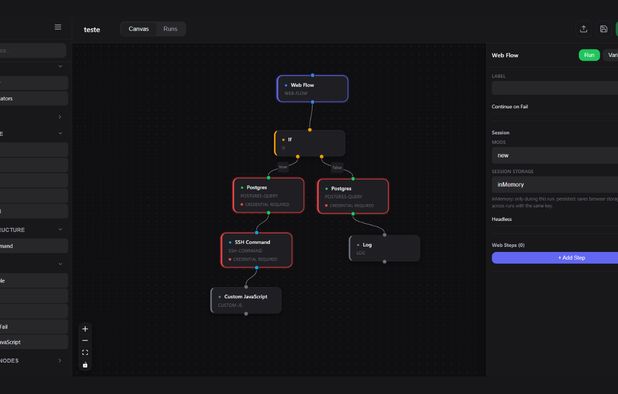Click the bottom output handle of the Web Flow node
Viewport: 618px width, 394px height.
click(313, 102)
